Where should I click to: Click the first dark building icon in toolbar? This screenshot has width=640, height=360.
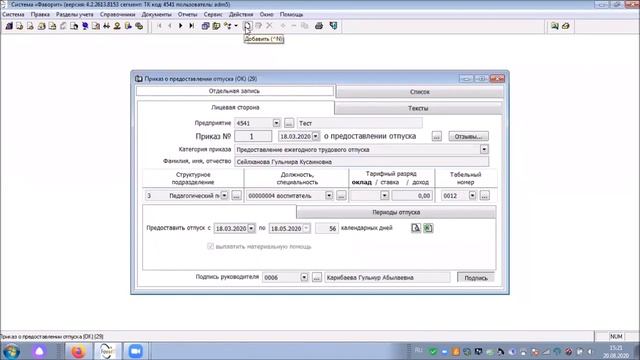9,26
